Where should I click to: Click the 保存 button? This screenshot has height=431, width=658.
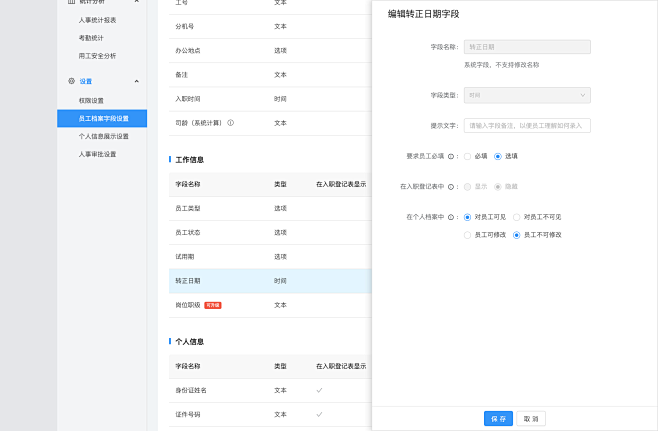(498, 419)
